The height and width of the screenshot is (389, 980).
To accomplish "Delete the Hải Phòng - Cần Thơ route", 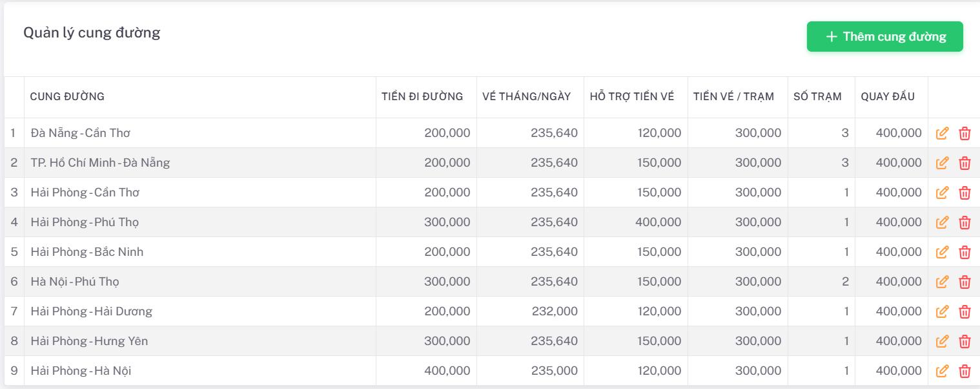I will coord(965,193).
